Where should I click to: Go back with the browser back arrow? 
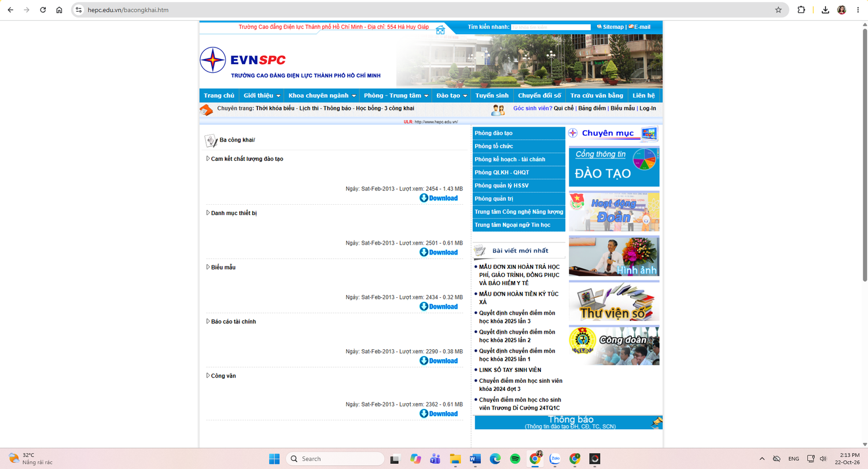(x=10, y=10)
